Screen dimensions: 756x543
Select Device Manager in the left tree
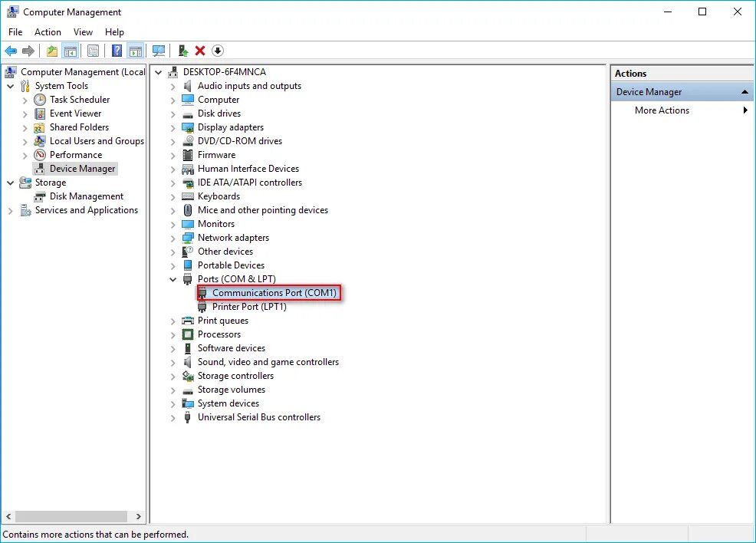pos(83,169)
